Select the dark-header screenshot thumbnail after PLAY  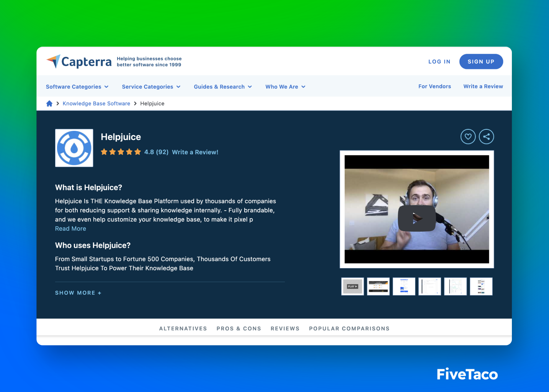point(378,286)
